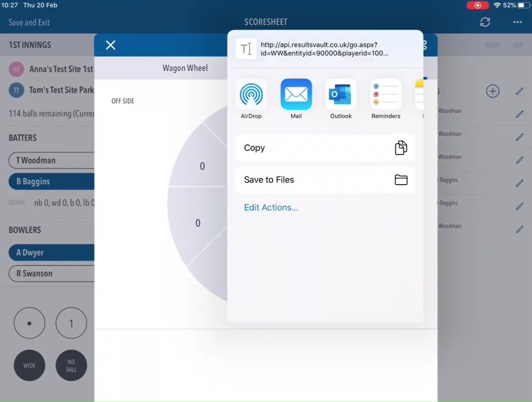Share via AirDrop icon
Image resolution: width=532 pixels, height=402 pixels.
(251, 95)
